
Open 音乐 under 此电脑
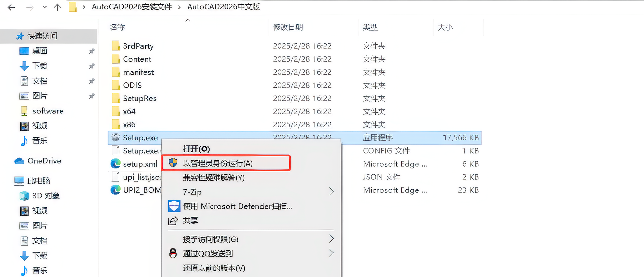pos(40,270)
